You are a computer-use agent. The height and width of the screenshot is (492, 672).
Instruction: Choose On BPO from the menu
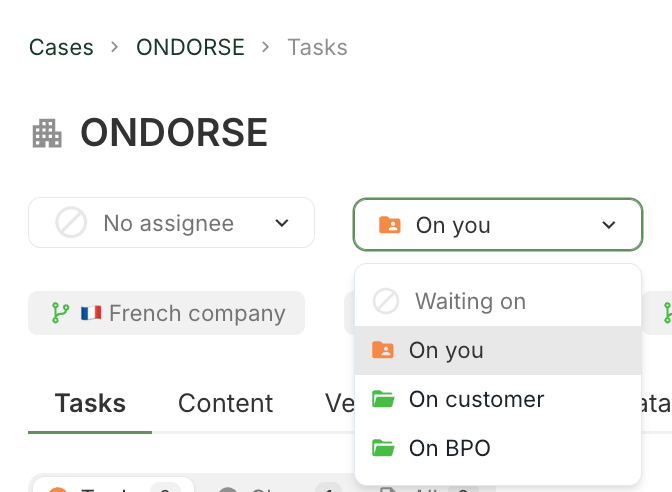tap(450, 448)
